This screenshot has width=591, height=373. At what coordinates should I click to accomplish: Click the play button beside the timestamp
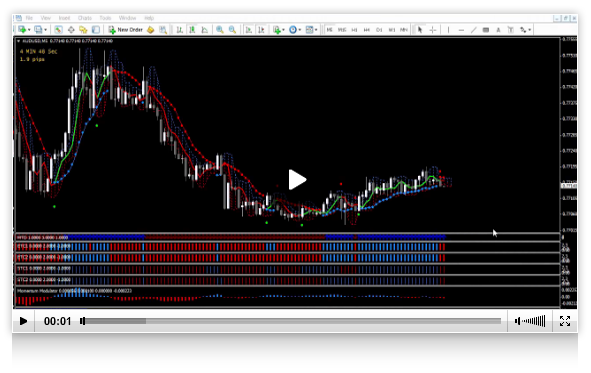point(23,321)
